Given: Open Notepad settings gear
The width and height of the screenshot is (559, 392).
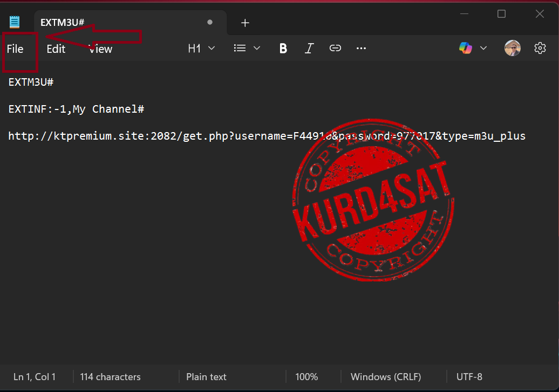Looking at the screenshot, I should (x=540, y=48).
